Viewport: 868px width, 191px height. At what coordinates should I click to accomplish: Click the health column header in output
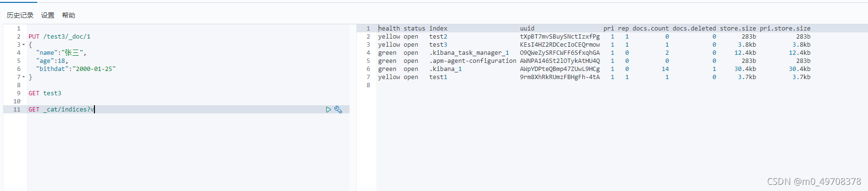pos(389,29)
